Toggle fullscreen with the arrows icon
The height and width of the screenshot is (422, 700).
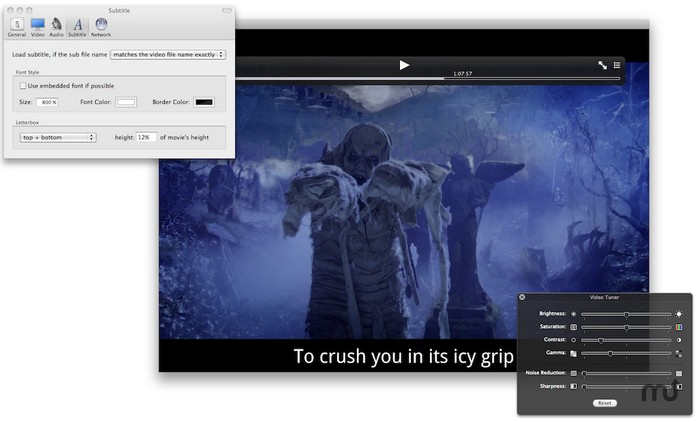603,65
